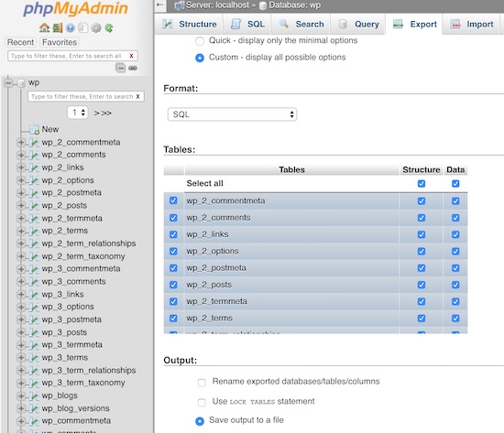Click the back arrow in breadcrumb bar
The image size is (504, 433).
(x=160, y=5)
